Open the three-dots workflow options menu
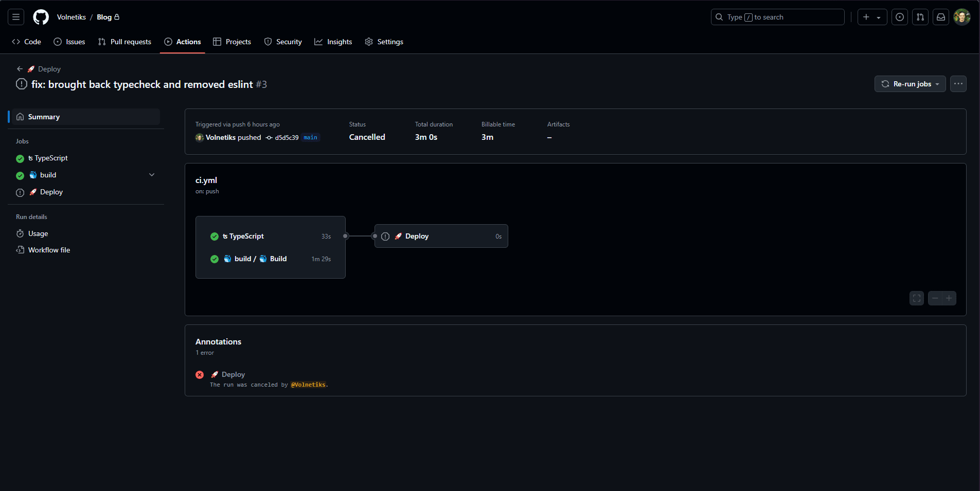The width and height of the screenshot is (980, 491). (958, 84)
